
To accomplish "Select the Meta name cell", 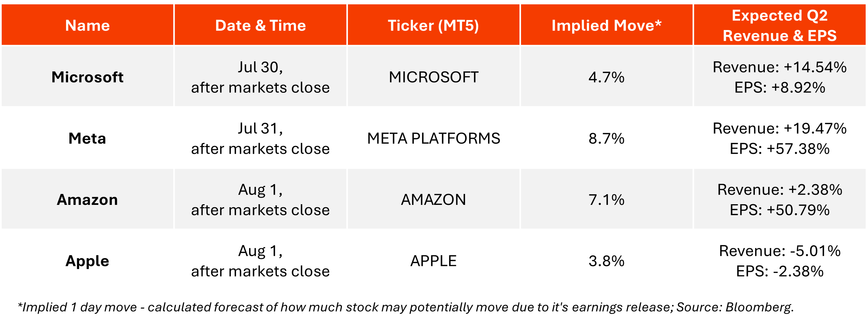I will 87,138.
